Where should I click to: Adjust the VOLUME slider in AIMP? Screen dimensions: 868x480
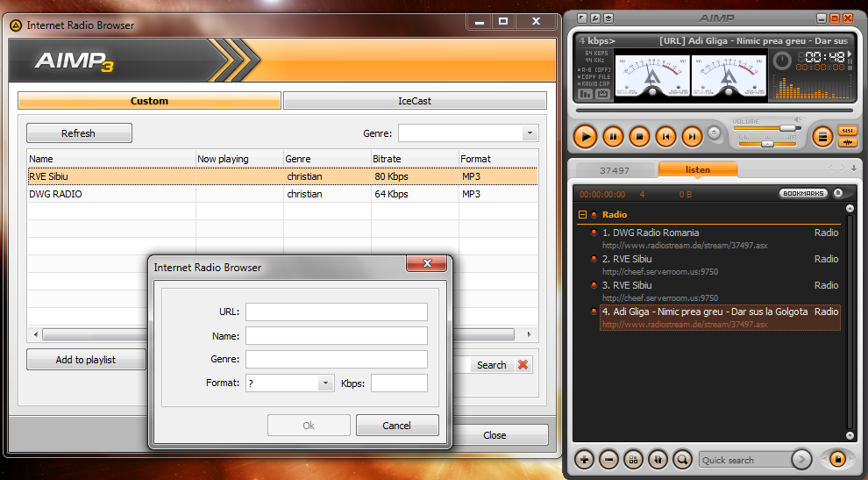[x=765, y=128]
